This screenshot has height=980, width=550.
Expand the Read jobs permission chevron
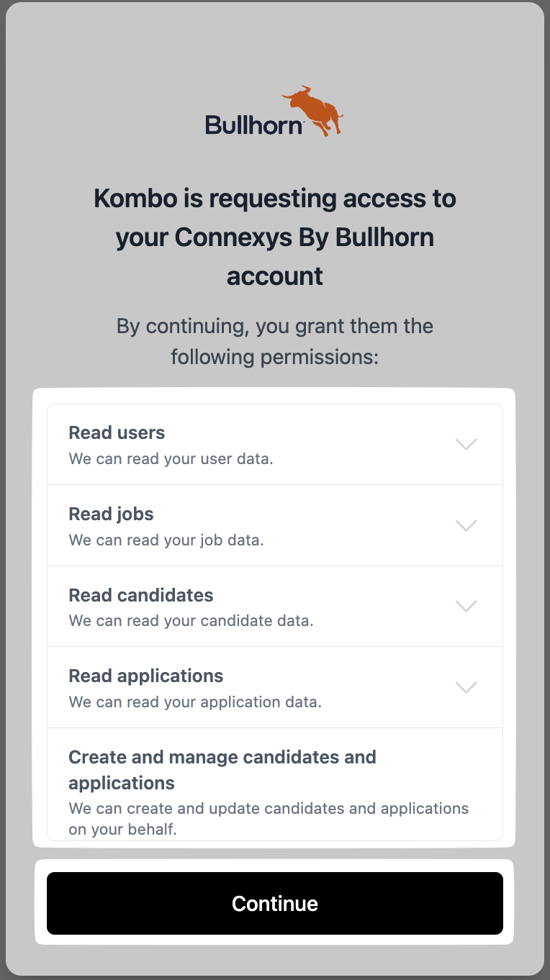pyautogui.click(x=466, y=526)
